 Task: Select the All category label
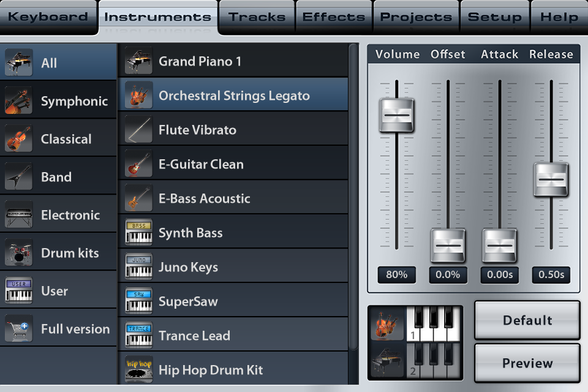[x=49, y=63]
